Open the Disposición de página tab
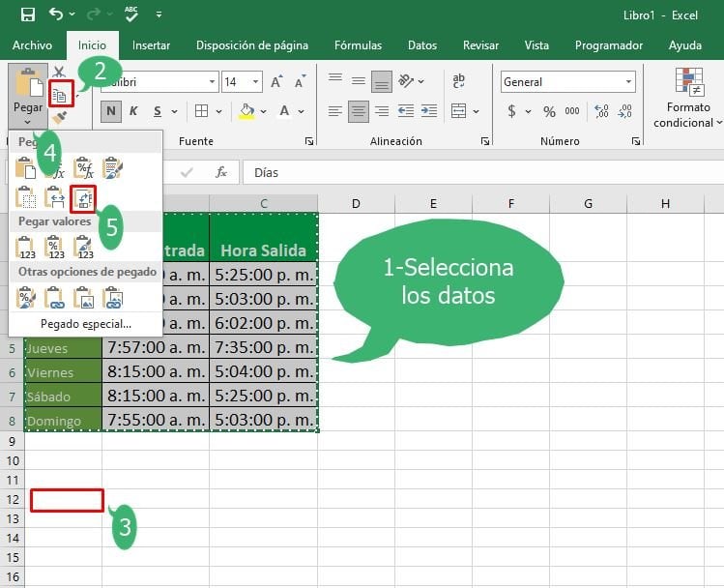The image size is (724, 588). pyautogui.click(x=252, y=45)
